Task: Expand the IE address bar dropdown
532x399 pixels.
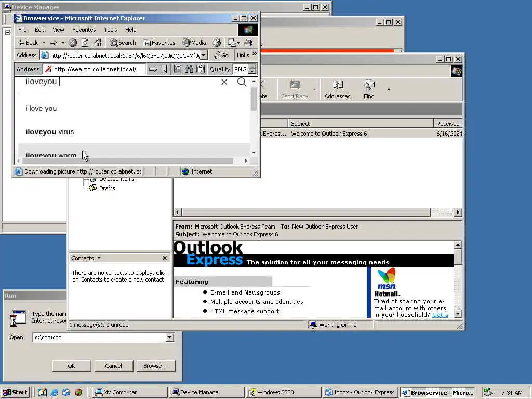Action: (x=203, y=55)
